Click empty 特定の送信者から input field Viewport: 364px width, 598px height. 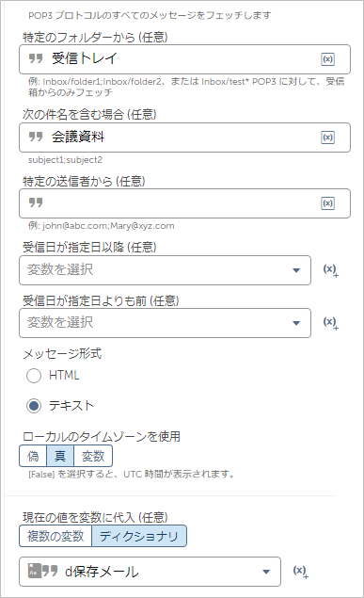(184, 203)
